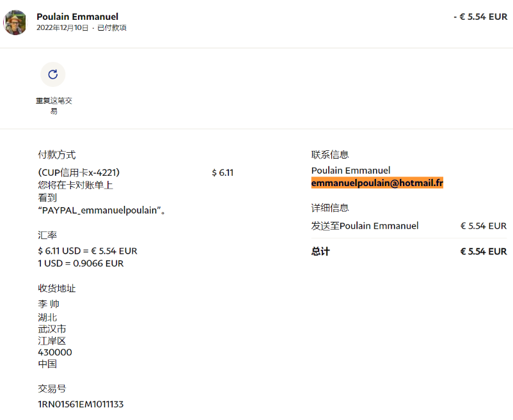The width and height of the screenshot is (513, 420).
Task: Click the recipient name 李 帅 in shipping address
Action: click(49, 304)
